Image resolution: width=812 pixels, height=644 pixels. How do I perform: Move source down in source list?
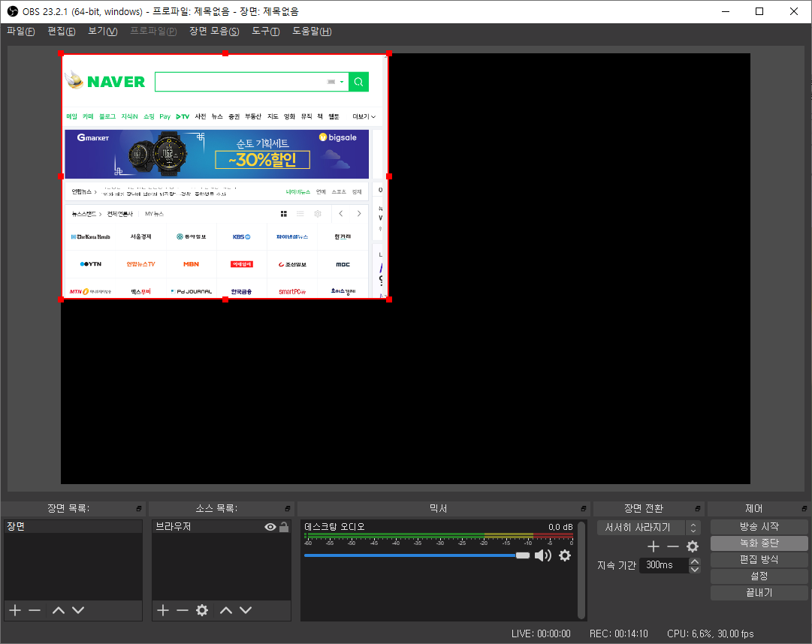point(246,610)
